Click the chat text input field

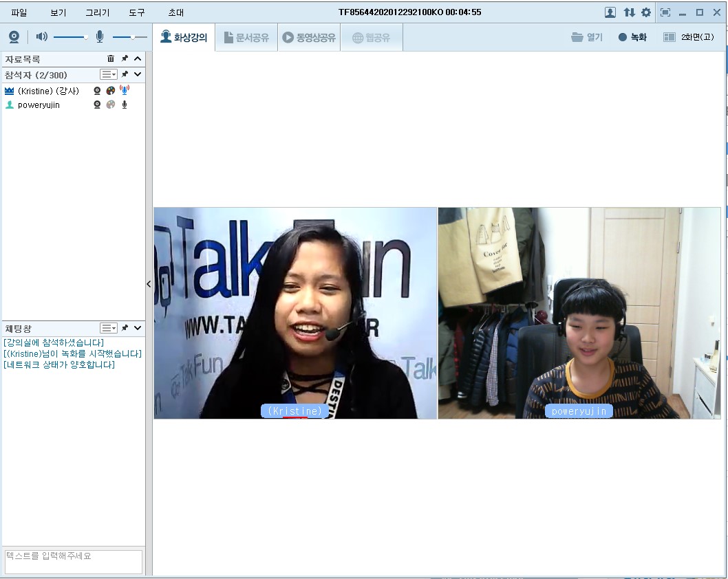73,560
